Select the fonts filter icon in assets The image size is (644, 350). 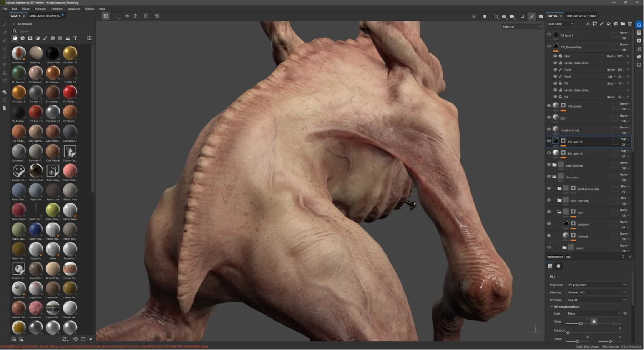click(x=75, y=38)
